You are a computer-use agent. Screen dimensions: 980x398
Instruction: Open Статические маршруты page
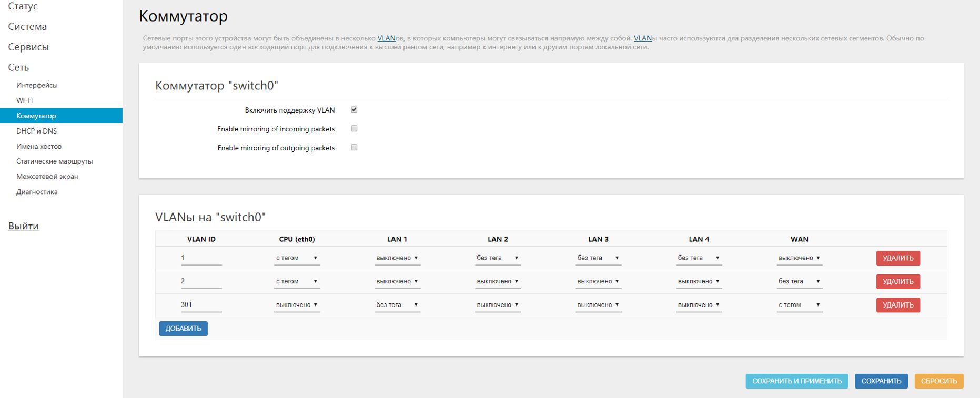pyautogui.click(x=54, y=161)
